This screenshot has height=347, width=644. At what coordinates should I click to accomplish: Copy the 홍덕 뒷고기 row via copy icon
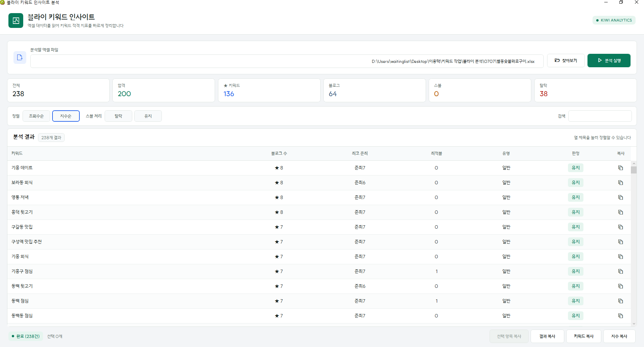pyautogui.click(x=620, y=212)
